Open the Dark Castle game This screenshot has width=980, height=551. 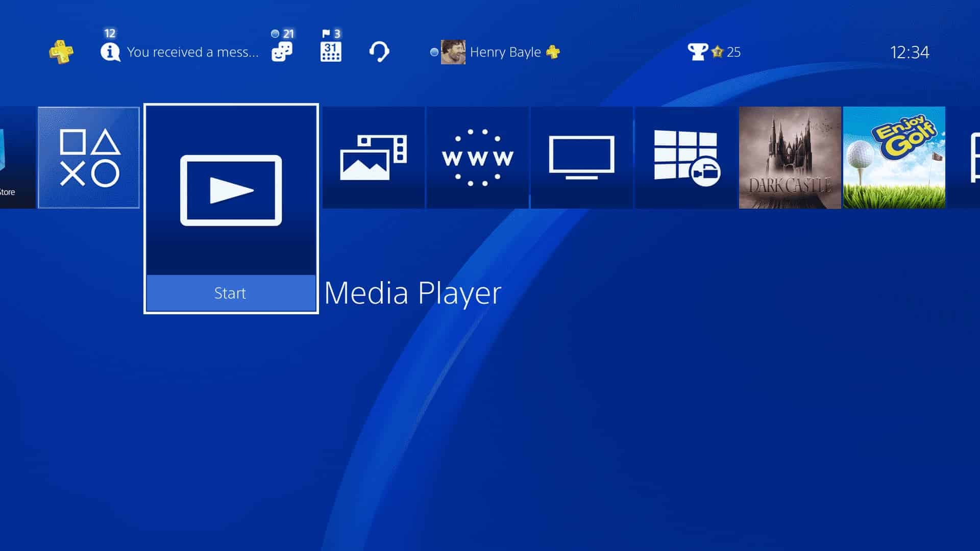790,158
